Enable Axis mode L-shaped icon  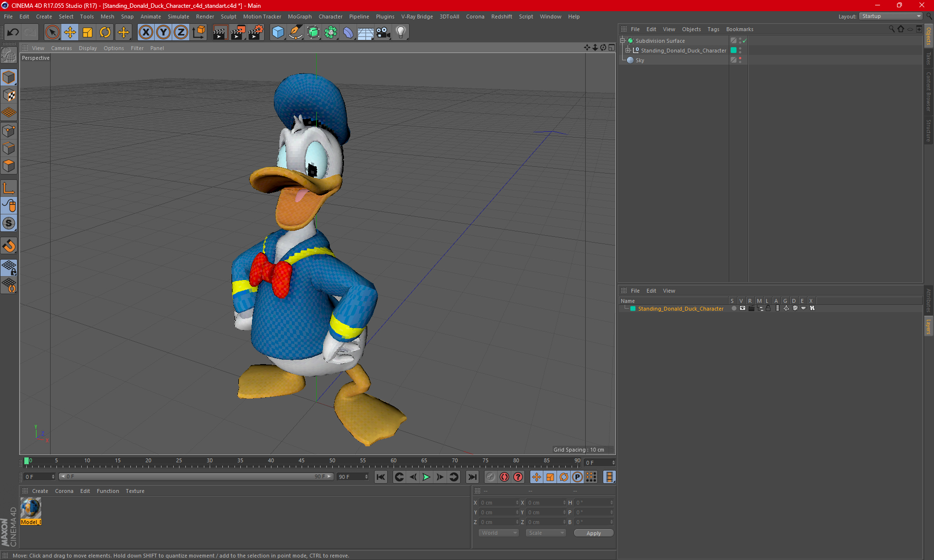point(9,188)
